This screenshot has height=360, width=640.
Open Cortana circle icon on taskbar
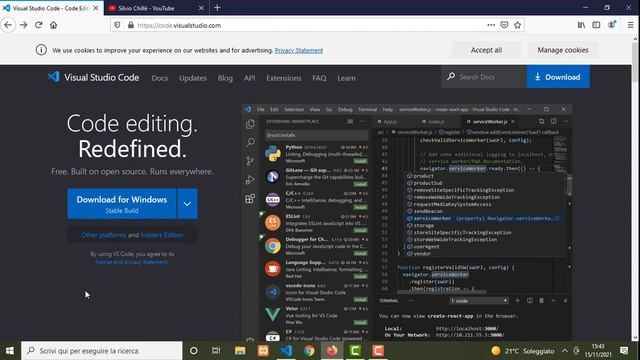(194, 351)
